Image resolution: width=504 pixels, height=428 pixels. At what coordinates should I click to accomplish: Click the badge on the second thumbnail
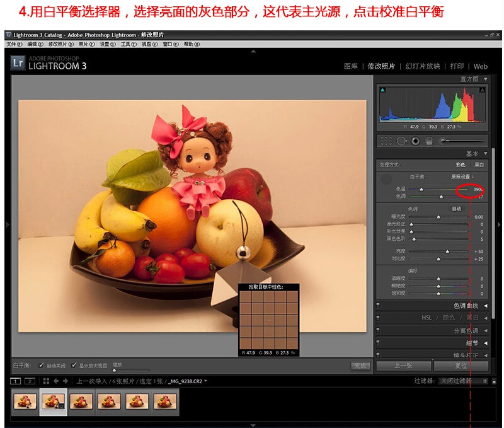pos(62,406)
